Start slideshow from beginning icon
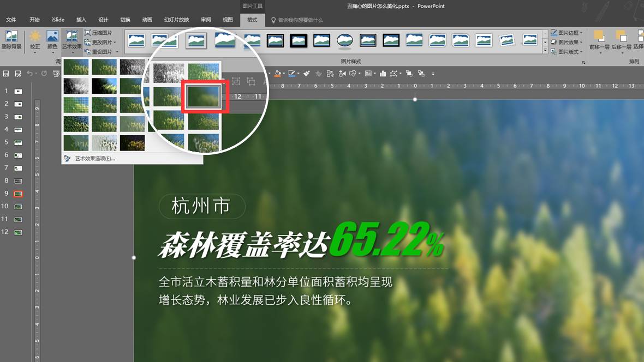Screen dimensions: 644x362 click(x=56, y=74)
